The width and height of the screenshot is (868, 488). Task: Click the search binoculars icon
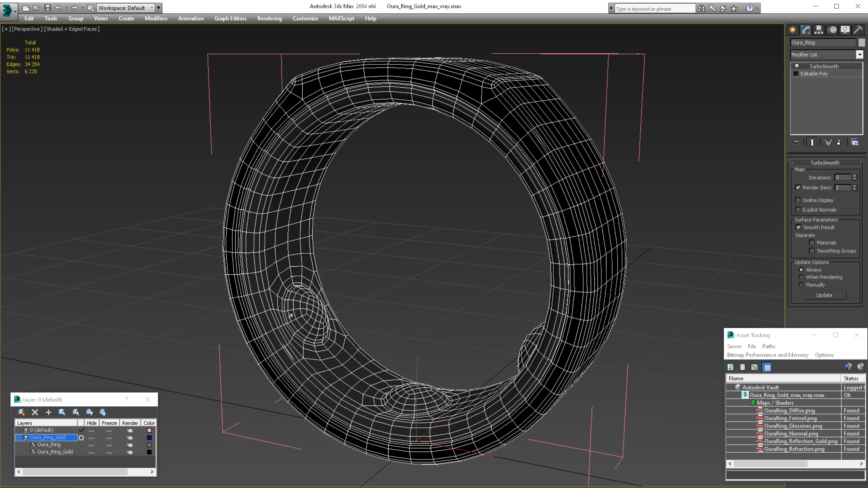pyautogui.click(x=701, y=8)
